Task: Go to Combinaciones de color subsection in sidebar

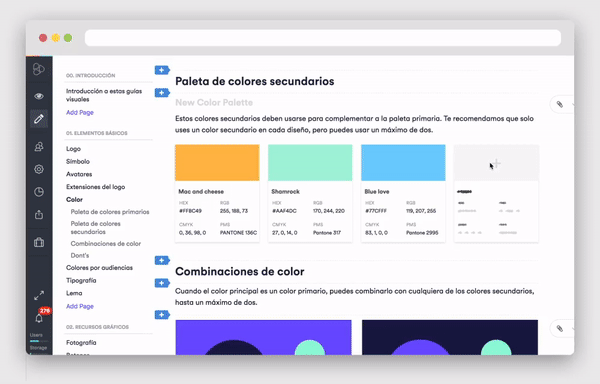Action: click(x=106, y=244)
